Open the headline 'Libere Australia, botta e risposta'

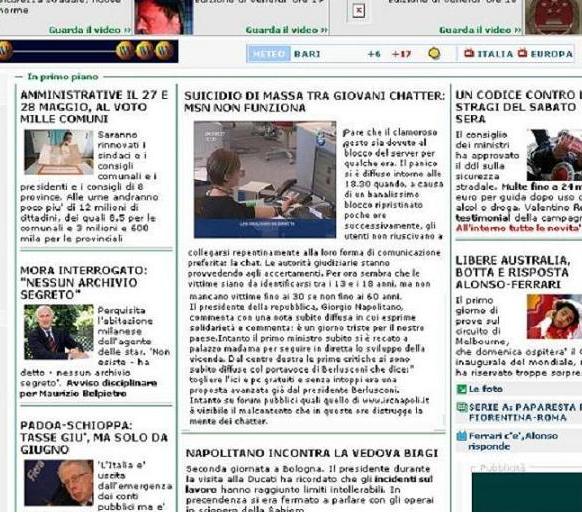point(513,272)
